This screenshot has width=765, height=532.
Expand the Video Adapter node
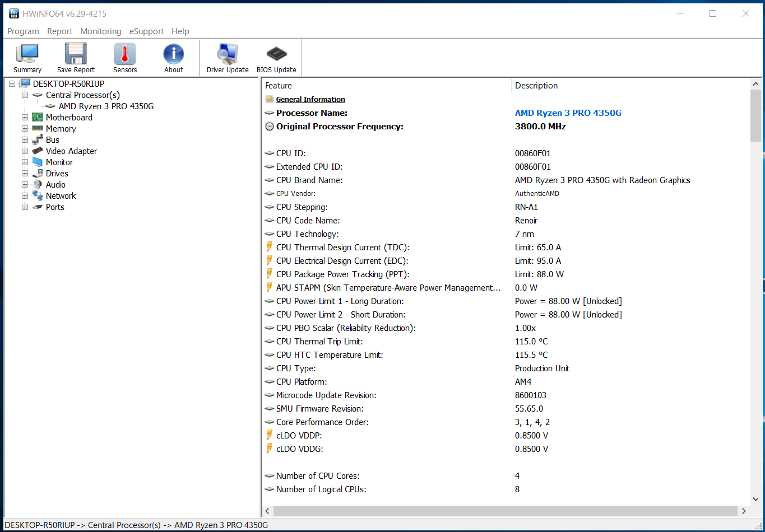coord(25,151)
